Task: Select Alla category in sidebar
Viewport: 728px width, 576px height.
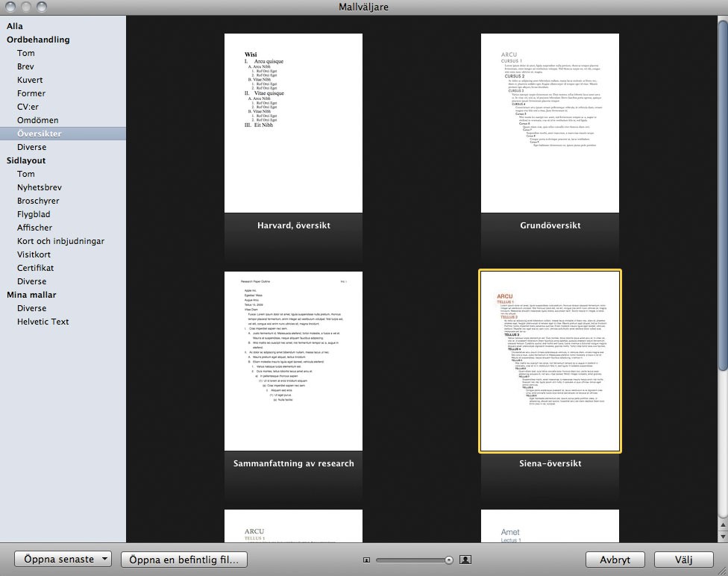Action: pos(15,26)
